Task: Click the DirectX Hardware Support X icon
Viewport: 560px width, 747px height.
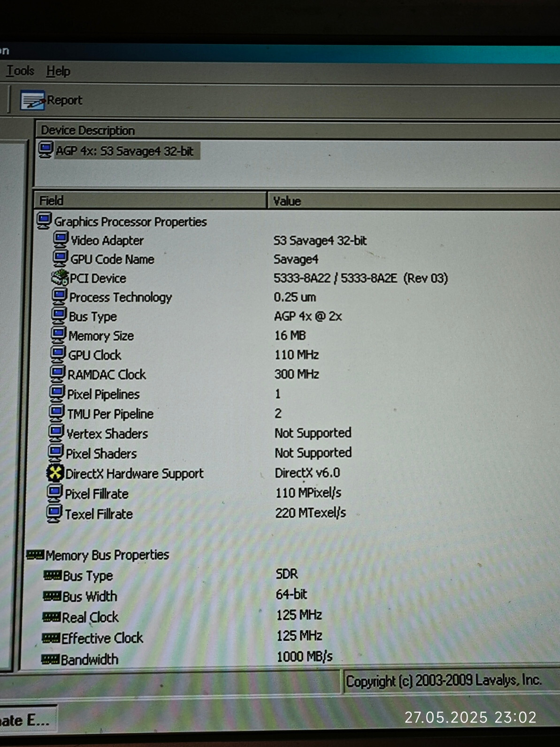Action: tap(55, 473)
